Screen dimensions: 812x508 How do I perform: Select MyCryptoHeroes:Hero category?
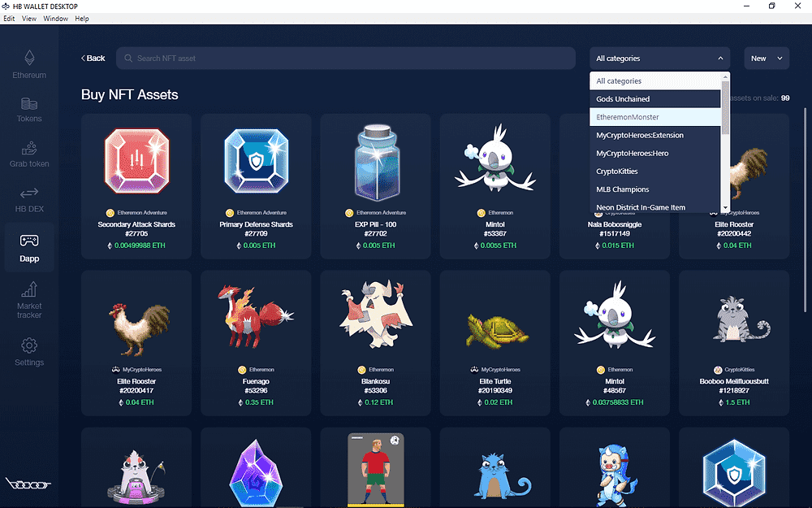click(x=654, y=154)
